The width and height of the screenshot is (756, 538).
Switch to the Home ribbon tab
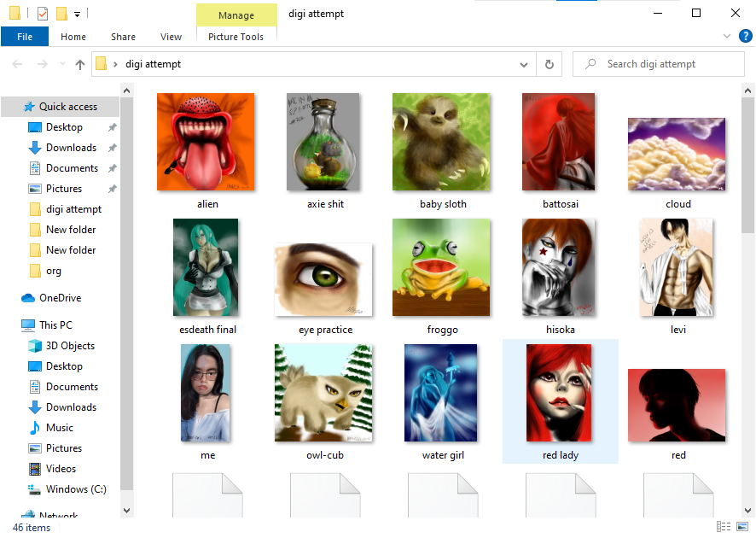point(73,37)
